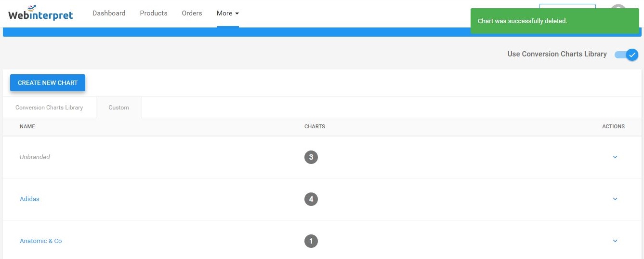Open the Adidas brand link
This screenshot has height=259, width=644.
click(x=29, y=199)
